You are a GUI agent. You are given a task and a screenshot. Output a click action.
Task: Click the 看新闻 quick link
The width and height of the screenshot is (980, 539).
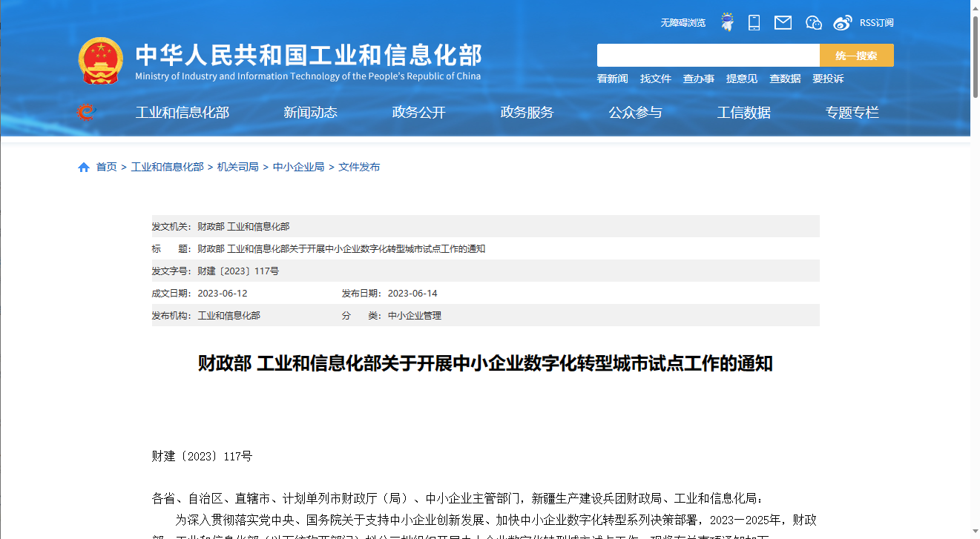(612, 78)
